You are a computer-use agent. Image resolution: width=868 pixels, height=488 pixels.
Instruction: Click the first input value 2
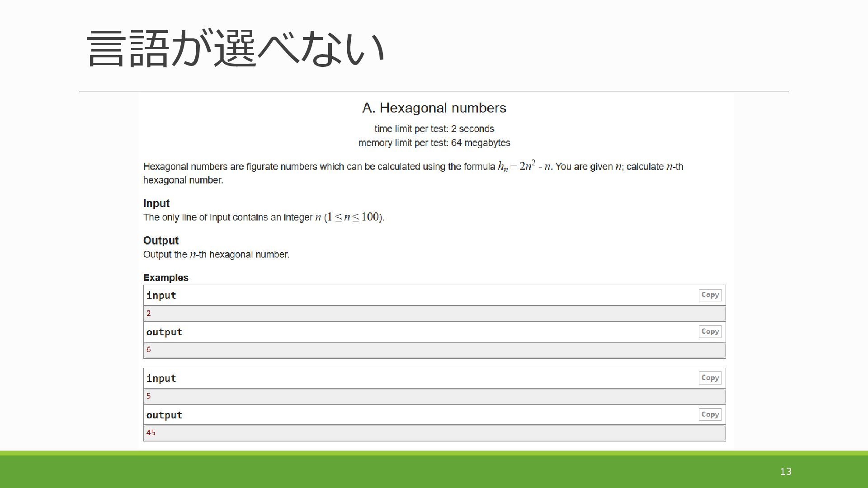point(149,314)
